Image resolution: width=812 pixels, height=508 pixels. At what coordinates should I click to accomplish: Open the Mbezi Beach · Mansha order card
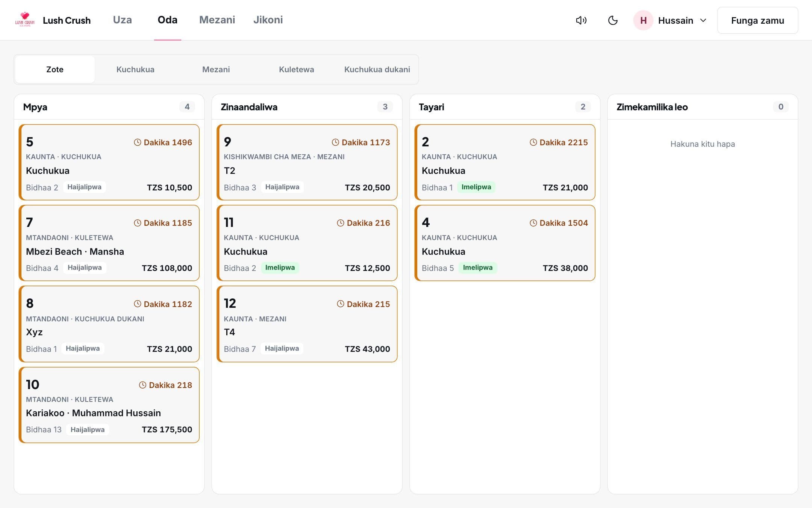tap(109, 243)
